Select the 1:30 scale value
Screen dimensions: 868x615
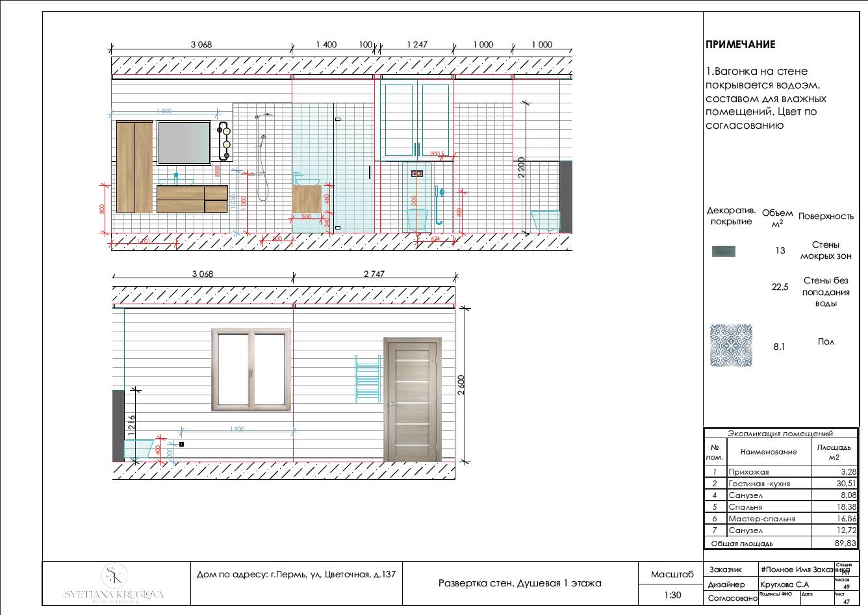672,595
